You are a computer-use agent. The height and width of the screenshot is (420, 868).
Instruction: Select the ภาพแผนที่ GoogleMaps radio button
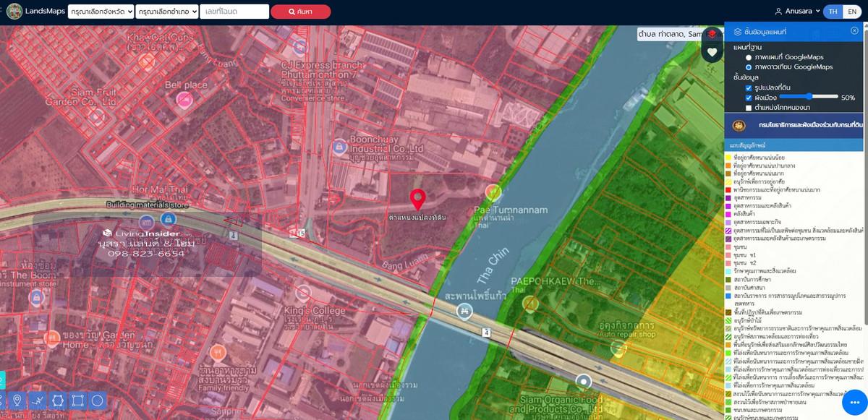749,57
